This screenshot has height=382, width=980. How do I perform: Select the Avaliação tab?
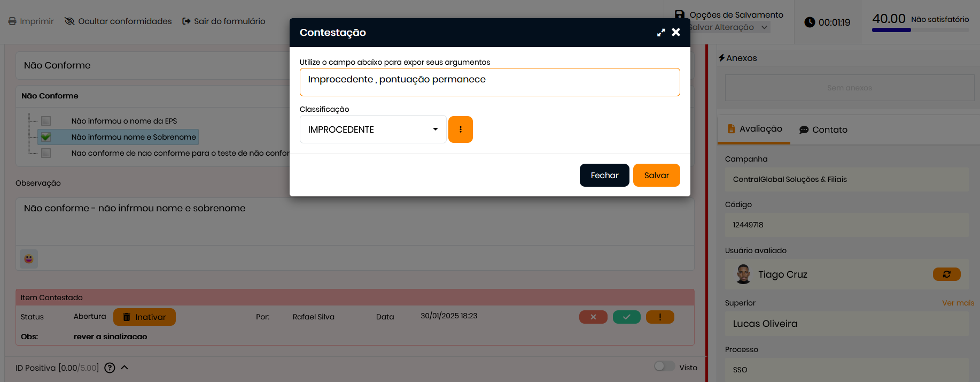click(754, 129)
